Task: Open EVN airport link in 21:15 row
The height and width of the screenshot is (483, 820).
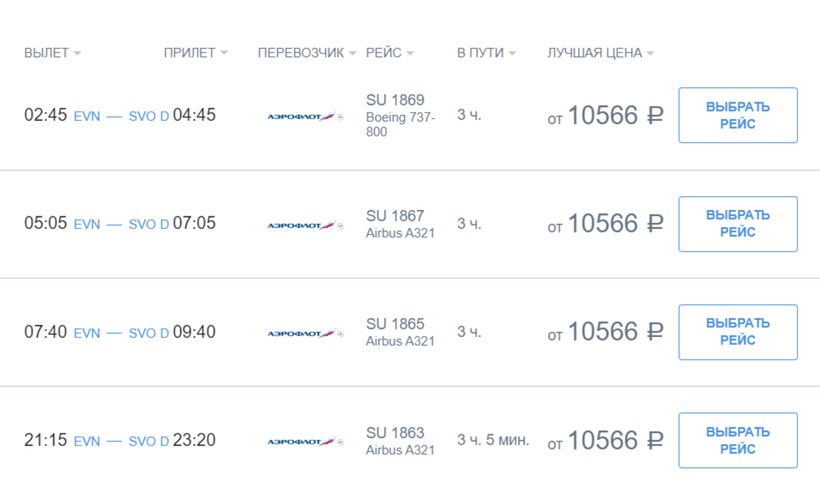Action: pos(87,441)
